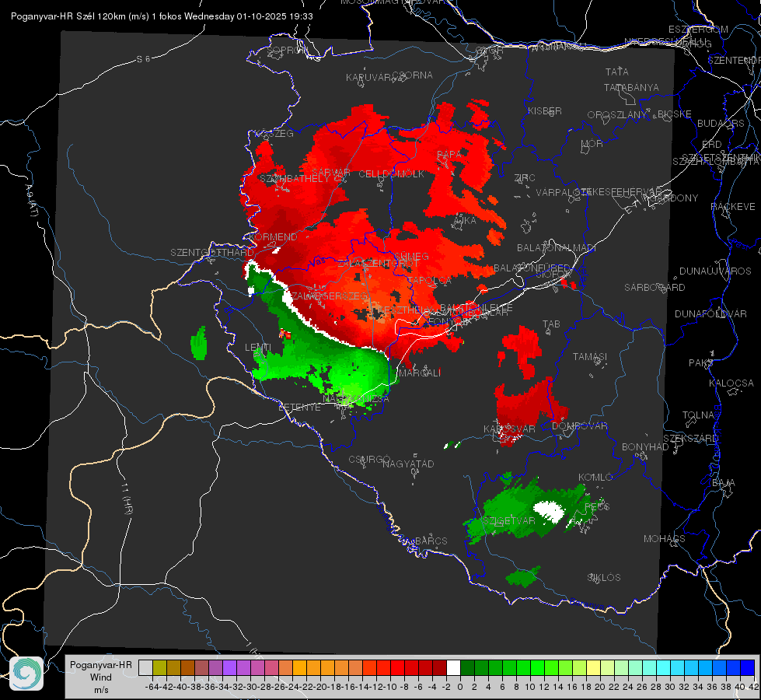Screen dimensions: 761x700
Task: Click the MOHACS city label
Action: [x=665, y=539]
